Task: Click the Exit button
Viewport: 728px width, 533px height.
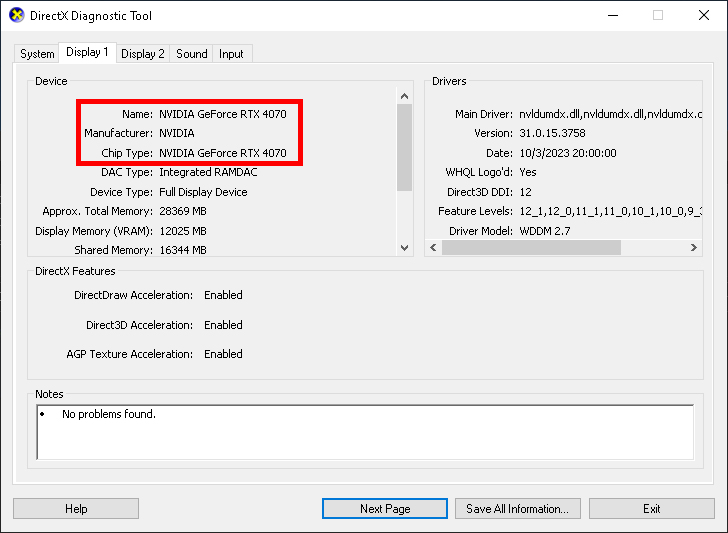Action: click(x=651, y=509)
